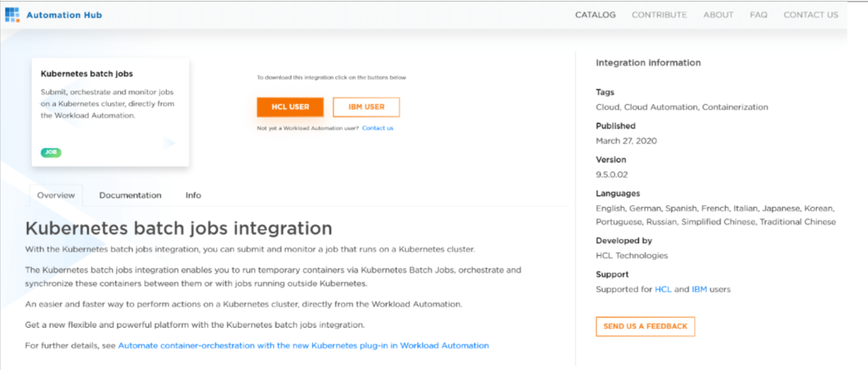This screenshot has width=868, height=370.
Task: Open the IBM support link
Action: click(x=699, y=289)
